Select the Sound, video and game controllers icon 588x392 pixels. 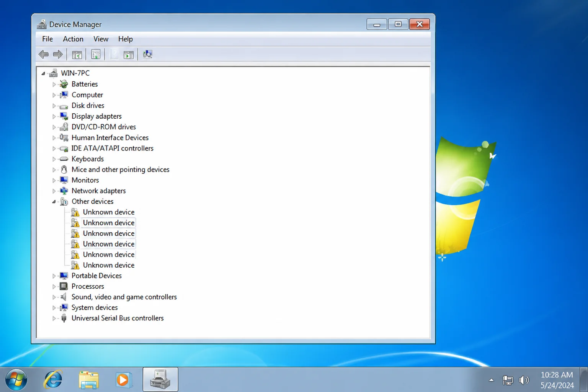pos(64,297)
